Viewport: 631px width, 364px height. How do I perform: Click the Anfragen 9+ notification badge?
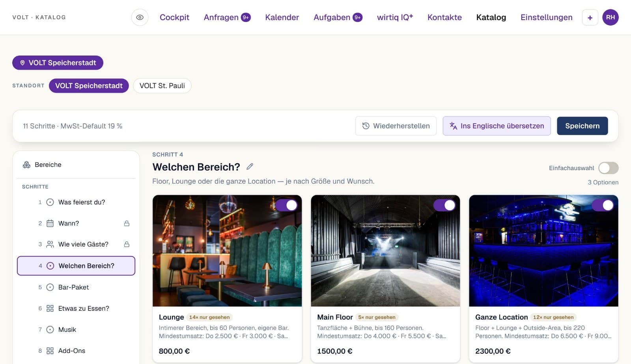246,17
